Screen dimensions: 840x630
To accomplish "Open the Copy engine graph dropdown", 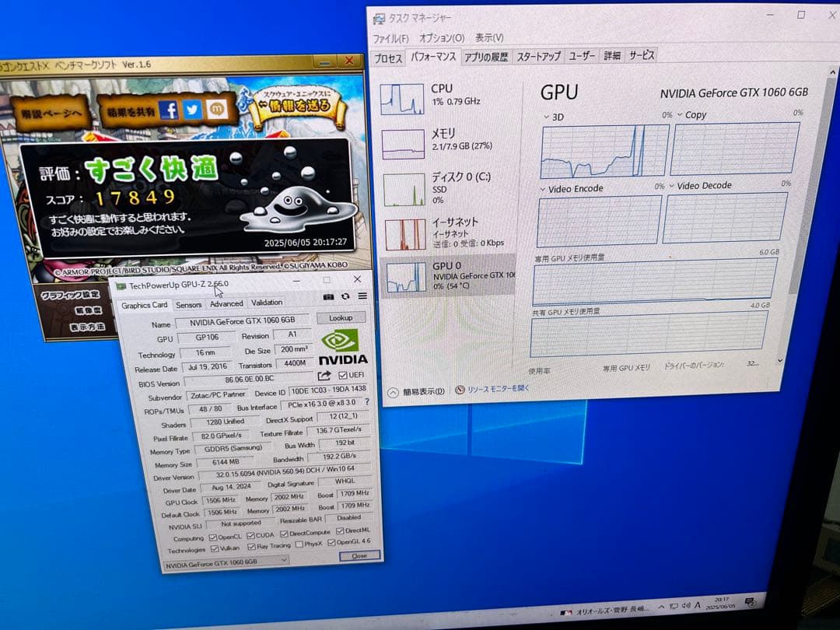I will [x=680, y=114].
